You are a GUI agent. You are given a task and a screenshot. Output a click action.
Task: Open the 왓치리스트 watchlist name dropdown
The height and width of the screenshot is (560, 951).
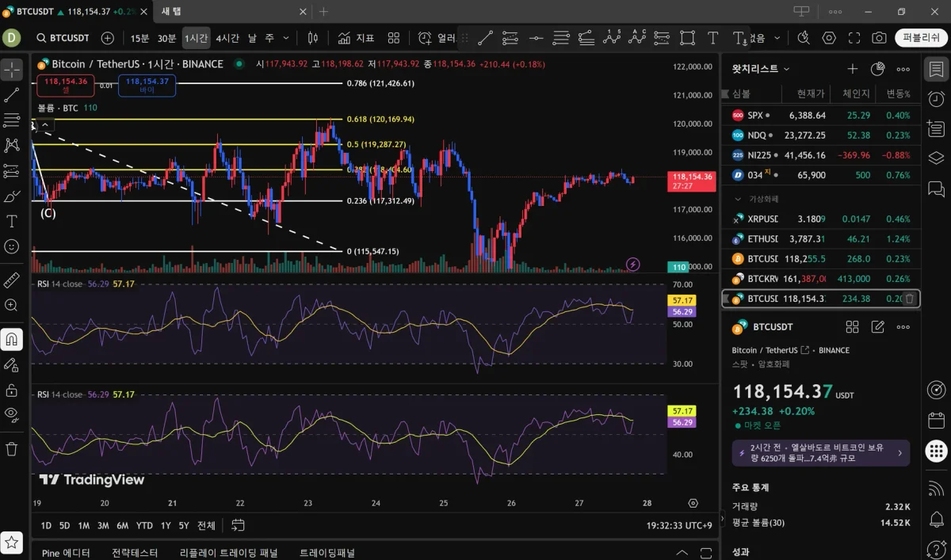point(762,70)
